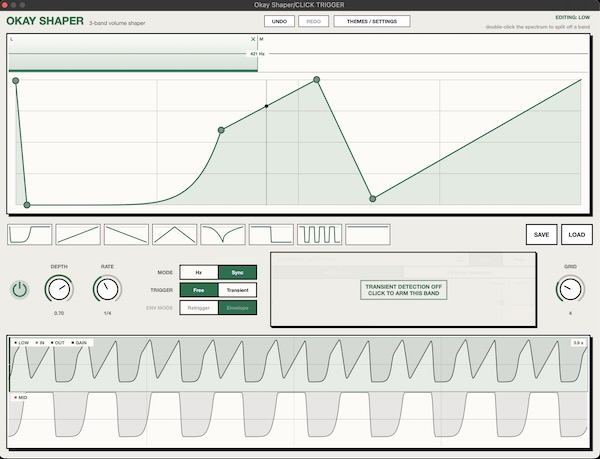This screenshot has width=600, height=459.
Task: Open THEMES / SETTINGS
Action: [372, 21]
